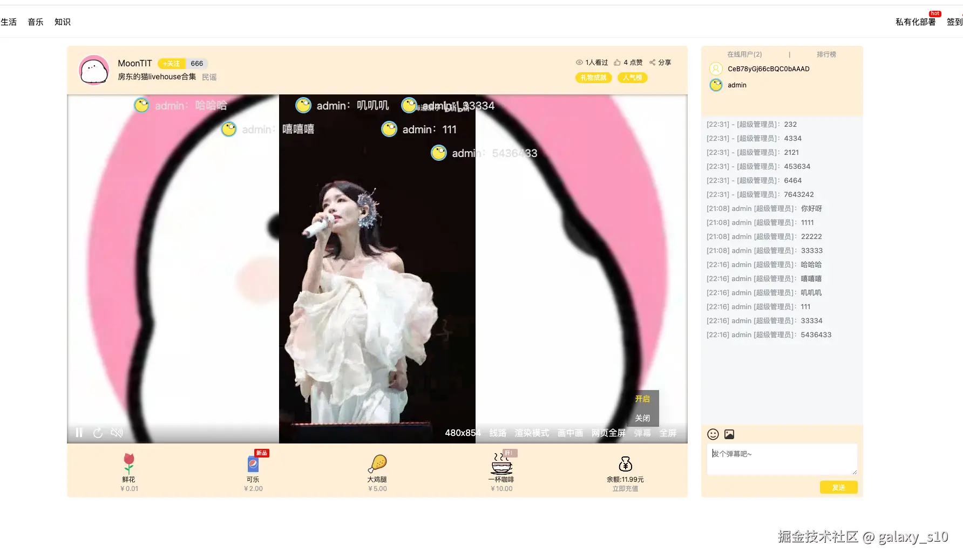Focus the 发个弹幕吧 message input
The width and height of the screenshot is (963, 560).
(782, 459)
